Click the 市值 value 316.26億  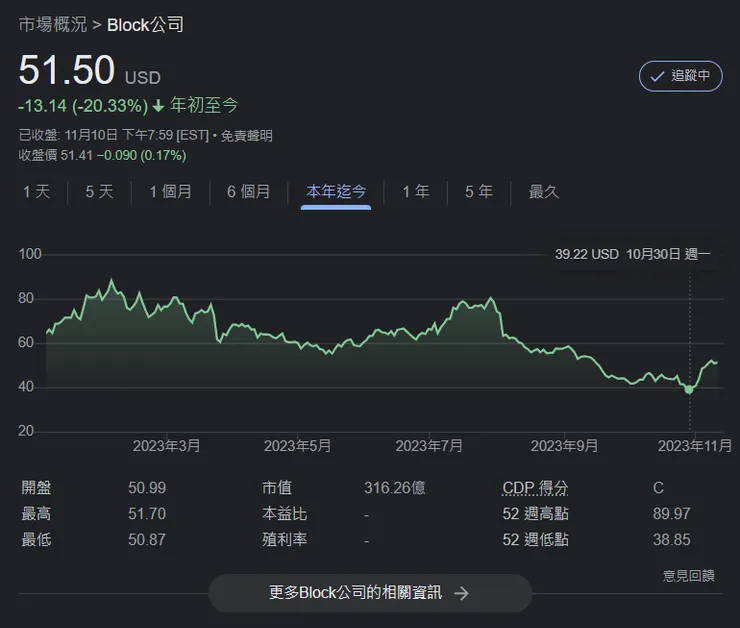coord(395,487)
